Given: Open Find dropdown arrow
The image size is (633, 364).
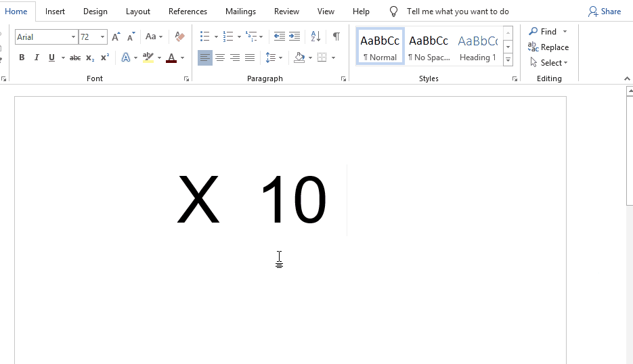Looking at the screenshot, I should pyautogui.click(x=565, y=32).
